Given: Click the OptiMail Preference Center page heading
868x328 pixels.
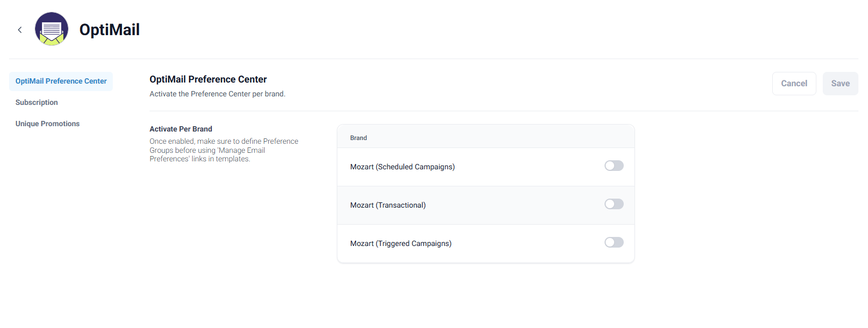Looking at the screenshot, I should point(208,79).
